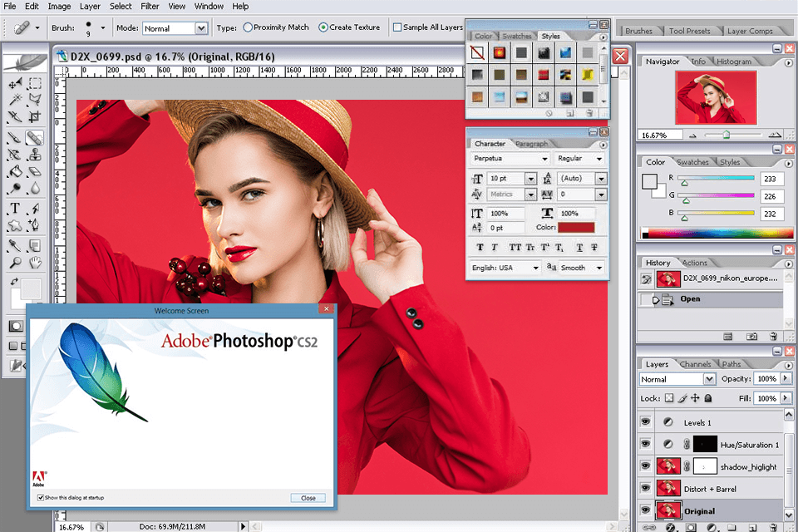
Task: Enable Sample All Layers checkbox
Action: pos(397,27)
